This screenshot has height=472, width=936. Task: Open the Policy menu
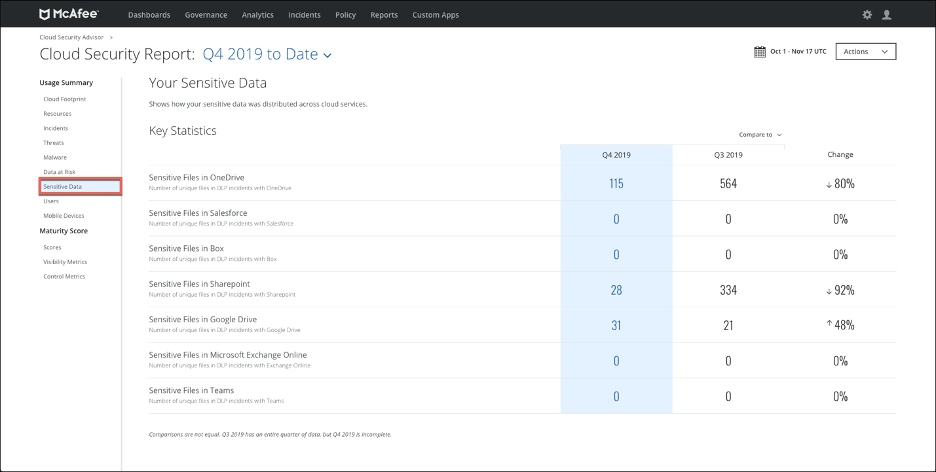(346, 15)
